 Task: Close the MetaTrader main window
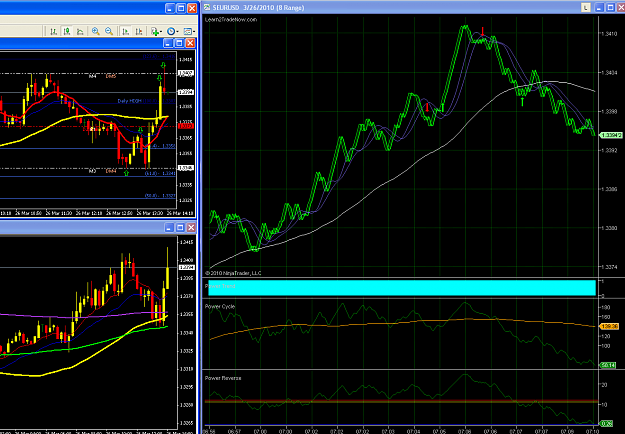click(x=192, y=8)
